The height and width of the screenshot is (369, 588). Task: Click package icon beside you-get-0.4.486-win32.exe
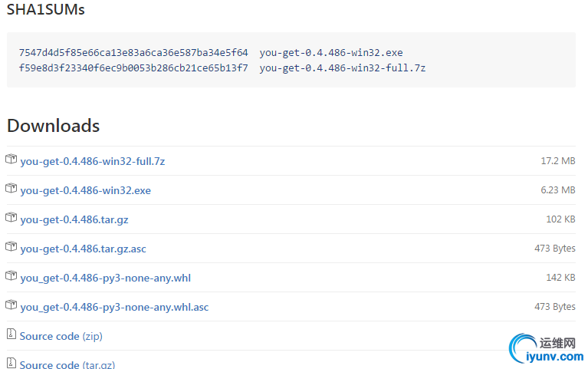tap(11, 189)
